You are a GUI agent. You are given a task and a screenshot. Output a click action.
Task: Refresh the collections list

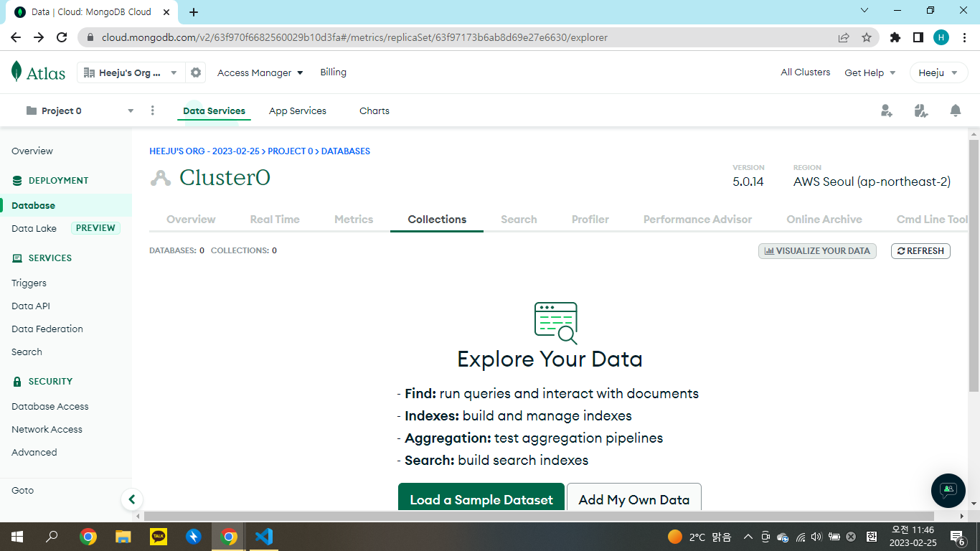920,251
